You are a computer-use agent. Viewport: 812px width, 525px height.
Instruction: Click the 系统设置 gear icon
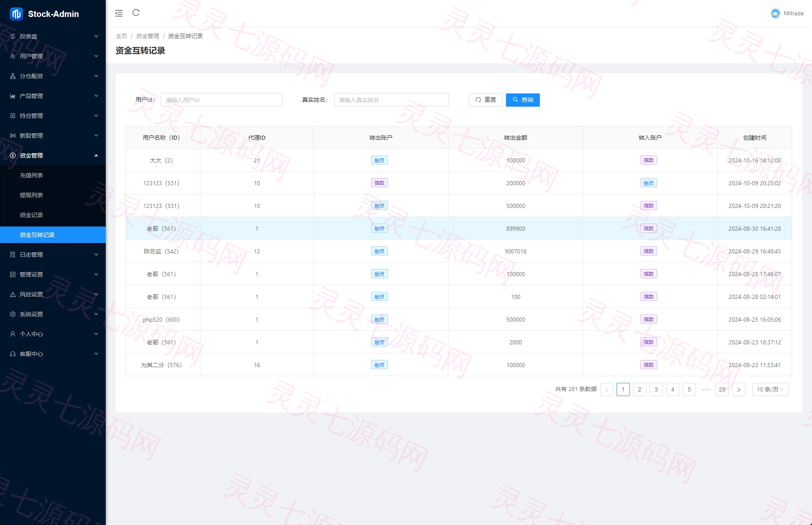(x=13, y=314)
